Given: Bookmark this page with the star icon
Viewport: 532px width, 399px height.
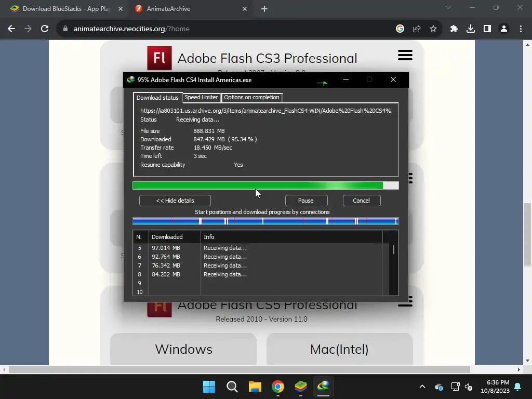Looking at the screenshot, I should click(433, 29).
